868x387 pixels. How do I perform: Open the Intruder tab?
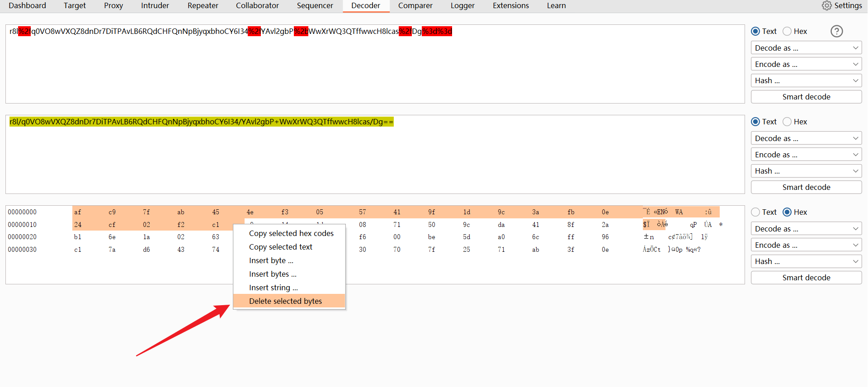point(155,5)
